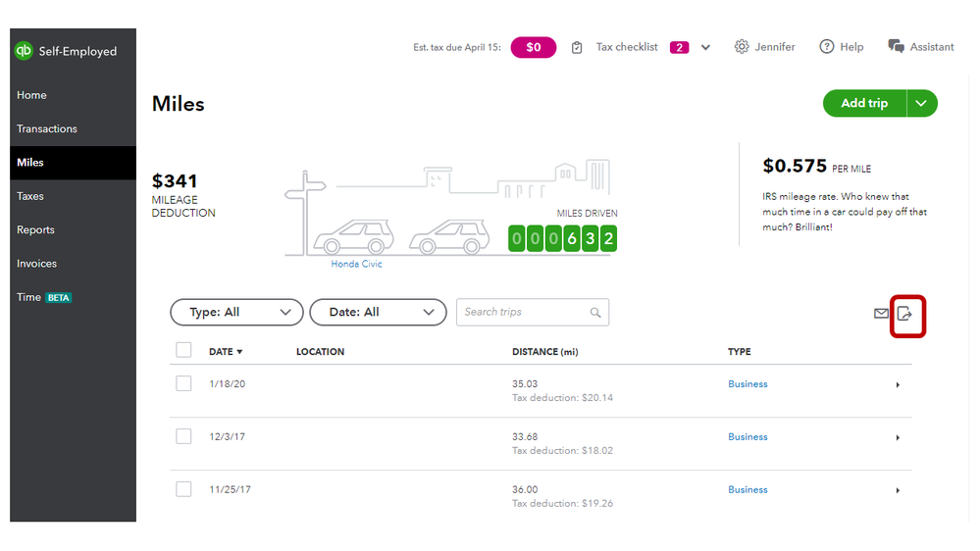Viewport: 980px width, 551px height.
Task: Expand the Add trip dropdown arrow
Action: (x=921, y=103)
